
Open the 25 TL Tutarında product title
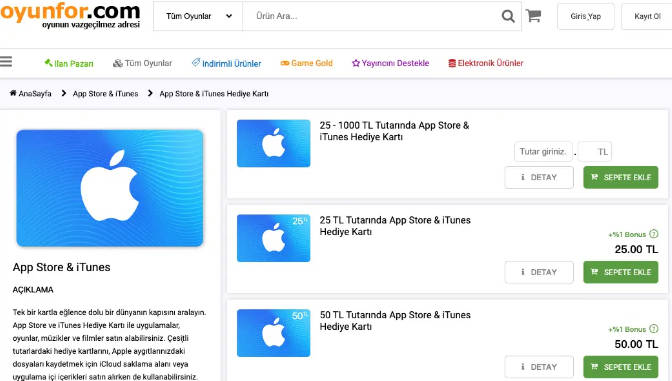(395, 226)
